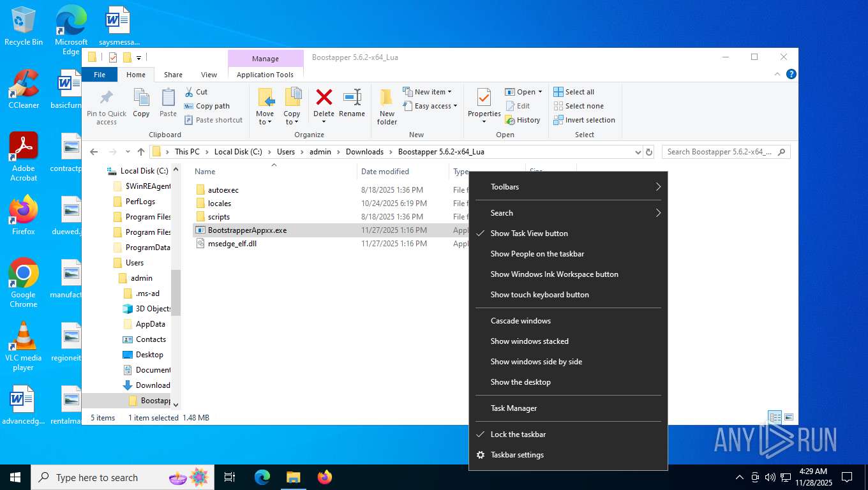Open the New item dropdown

pyautogui.click(x=427, y=92)
